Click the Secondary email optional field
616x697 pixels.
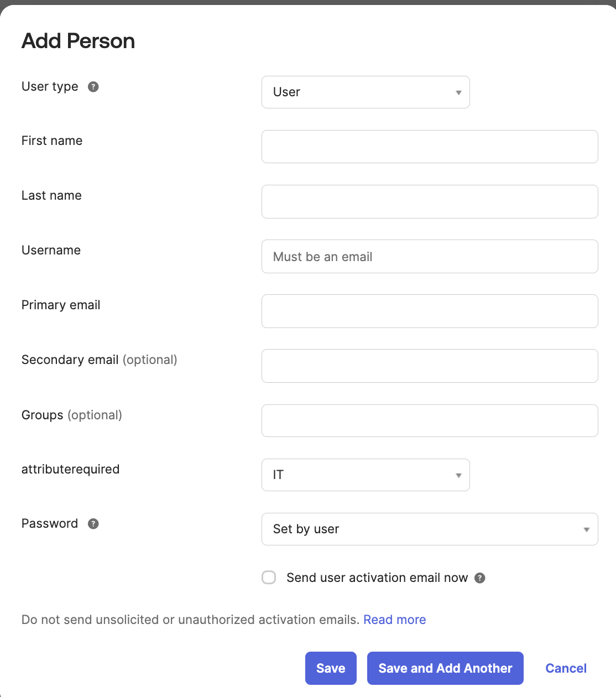[x=430, y=366]
